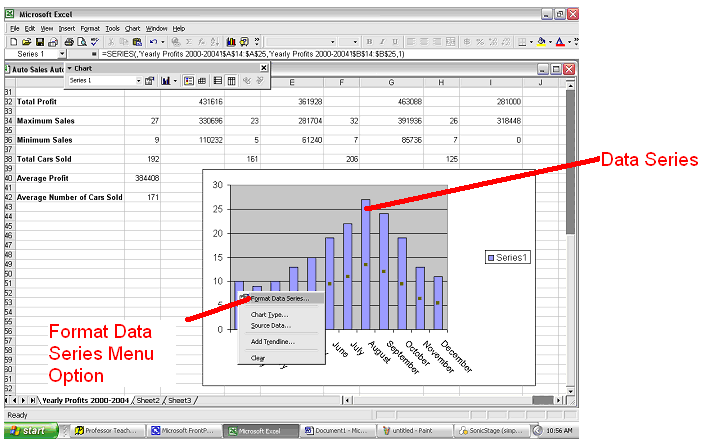This screenshot has width=702, height=442.
Task: Click the Fill Color paint bucket
Action: coord(540,42)
